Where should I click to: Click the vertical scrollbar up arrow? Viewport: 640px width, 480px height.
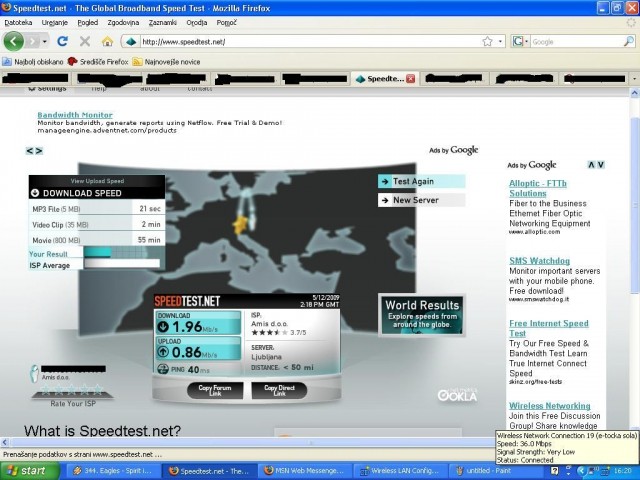pos(635,93)
